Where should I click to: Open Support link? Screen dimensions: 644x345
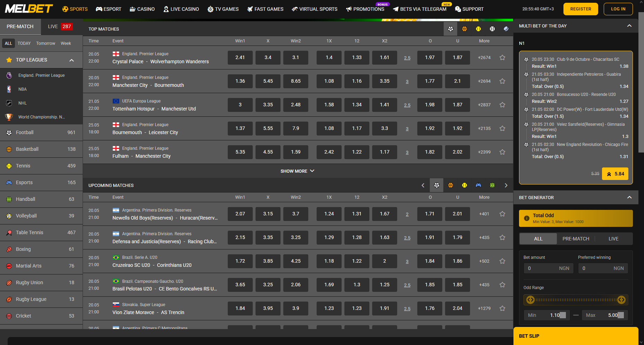pos(469,9)
